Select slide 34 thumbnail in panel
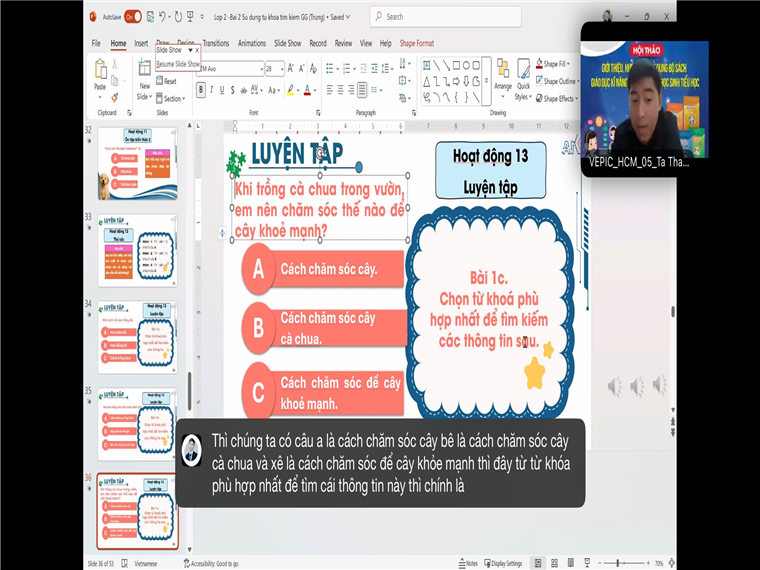Screen dimensions: 760x570 (137, 338)
